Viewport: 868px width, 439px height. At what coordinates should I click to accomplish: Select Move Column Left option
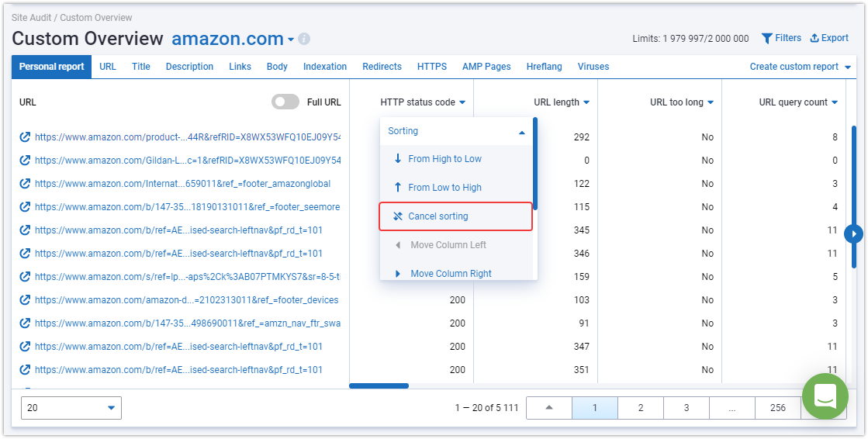(x=457, y=245)
